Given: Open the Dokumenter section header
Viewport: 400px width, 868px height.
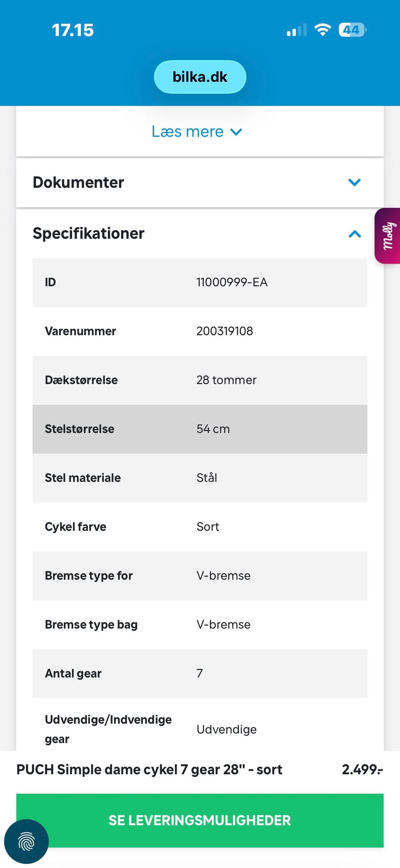Looking at the screenshot, I should 78,182.
